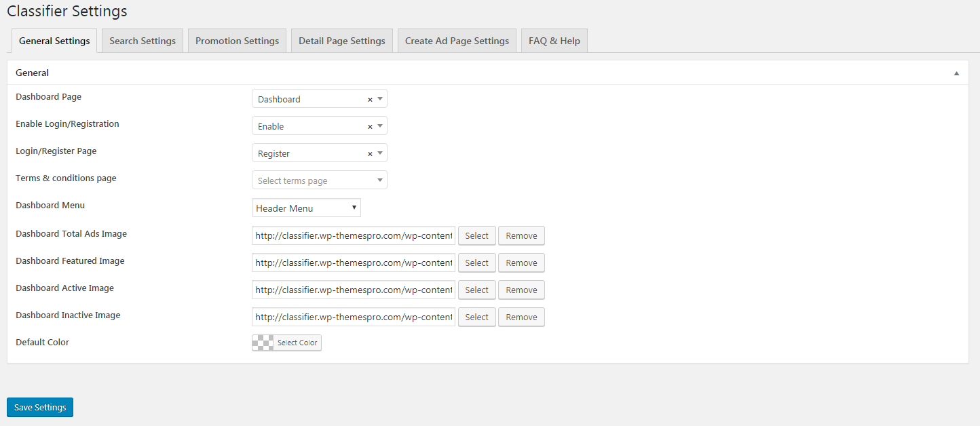Screen dimensions: 980x426
Task: Remove the Dashboard Featured Image
Action: tap(521, 263)
